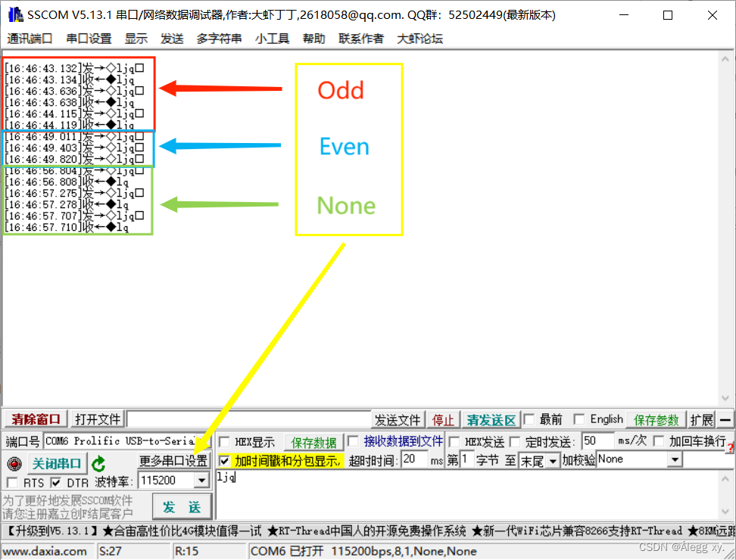Toggle the DTR checkbox
The image size is (736, 560).
(56, 482)
